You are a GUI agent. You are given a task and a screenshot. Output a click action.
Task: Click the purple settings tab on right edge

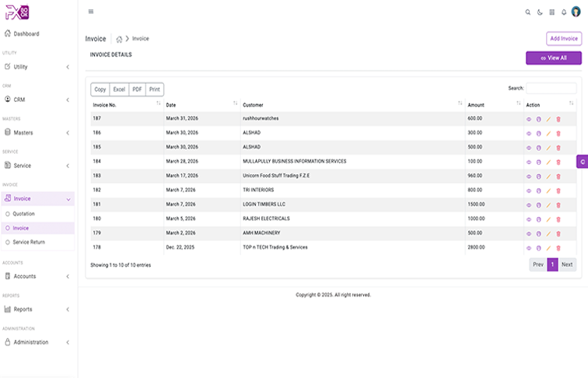582,161
